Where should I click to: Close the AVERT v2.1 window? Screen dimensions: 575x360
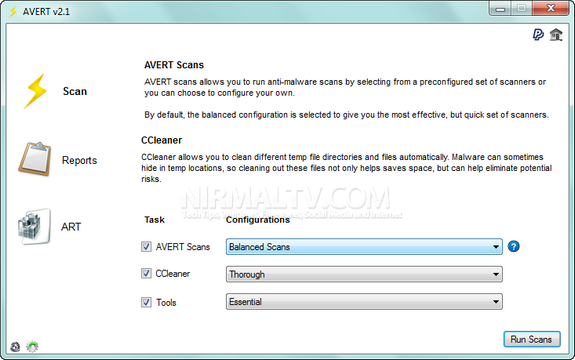click(550, 8)
